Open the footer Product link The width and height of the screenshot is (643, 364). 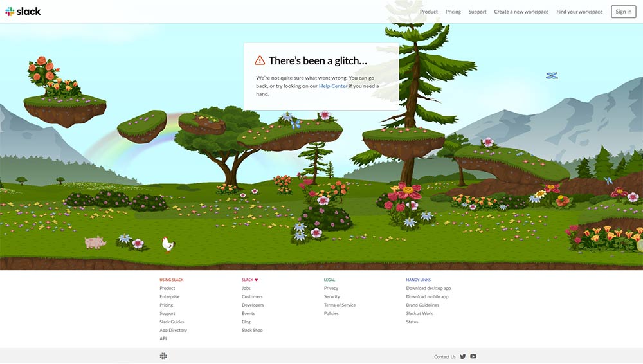pos(167,289)
